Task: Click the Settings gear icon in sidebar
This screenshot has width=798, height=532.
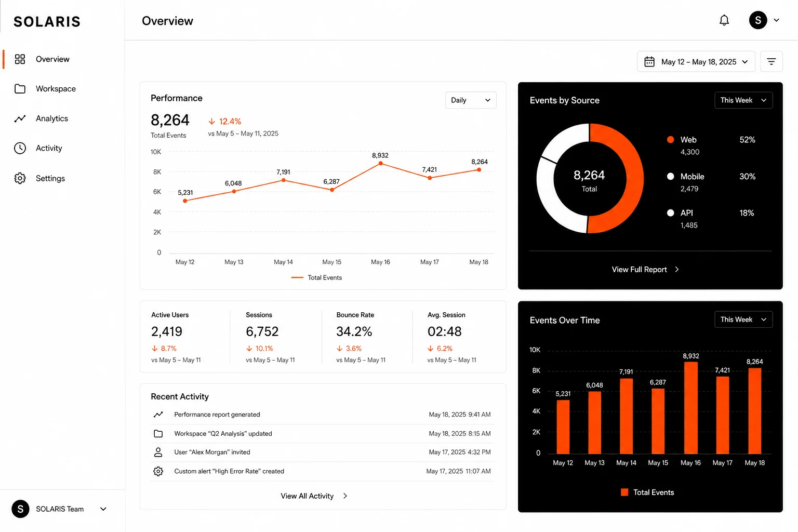Action: click(x=20, y=178)
